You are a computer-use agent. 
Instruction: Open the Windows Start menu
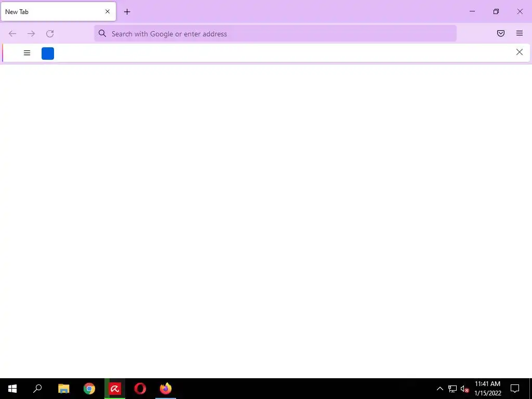click(x=12, y=389)
